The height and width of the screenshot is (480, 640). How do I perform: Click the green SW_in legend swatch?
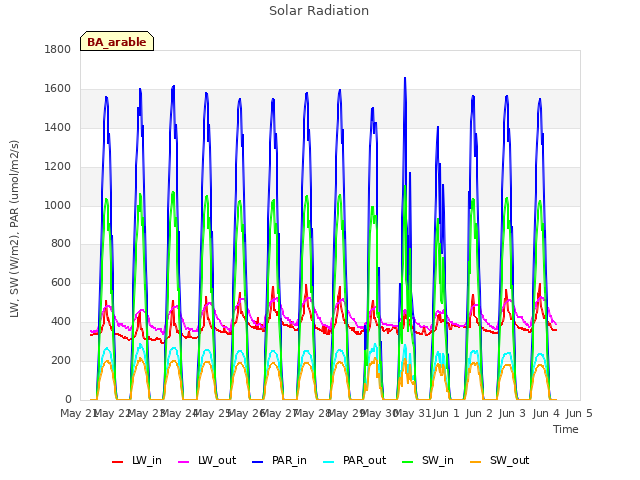408,462
